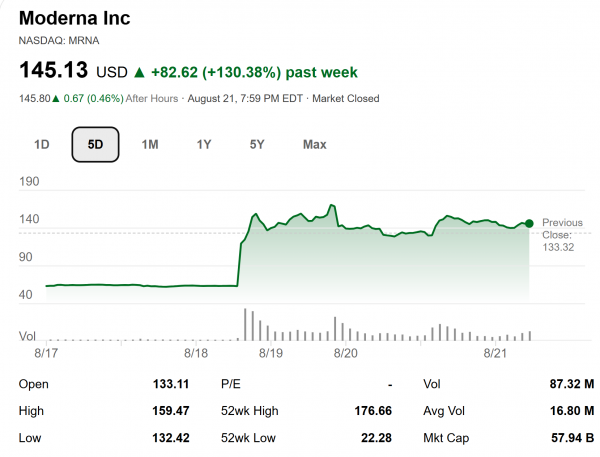Screen dimensions: 600x457
Task: Click the green endpoint dot on the chart
Action: click(529, 224)
